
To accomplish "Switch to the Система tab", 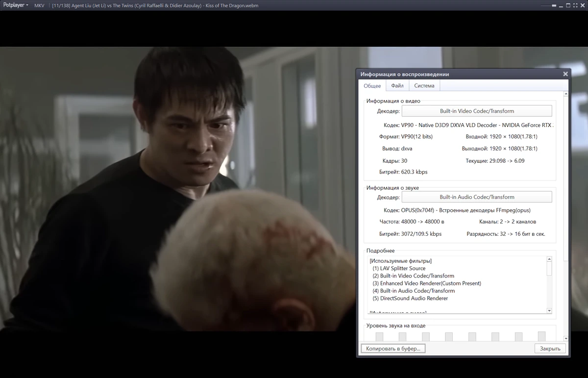I will coord(424,86).
